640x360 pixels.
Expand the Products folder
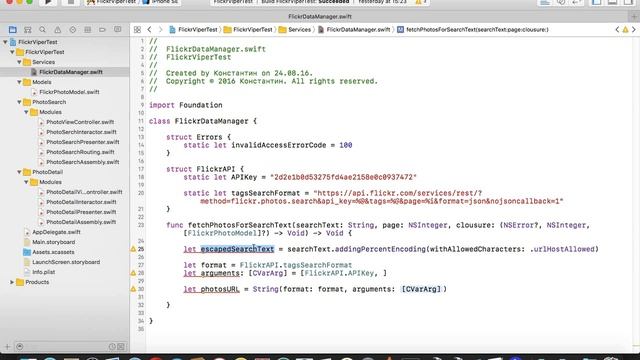click(12, 282)
